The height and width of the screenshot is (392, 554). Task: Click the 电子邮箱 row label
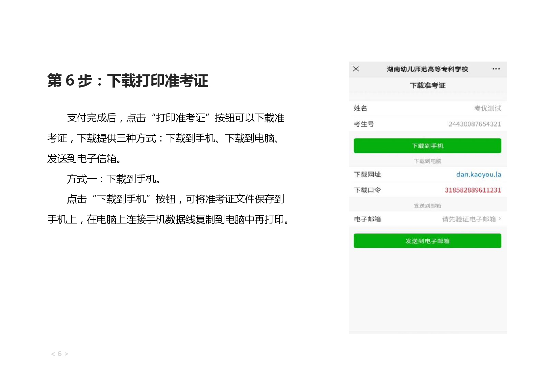(367, 219)
